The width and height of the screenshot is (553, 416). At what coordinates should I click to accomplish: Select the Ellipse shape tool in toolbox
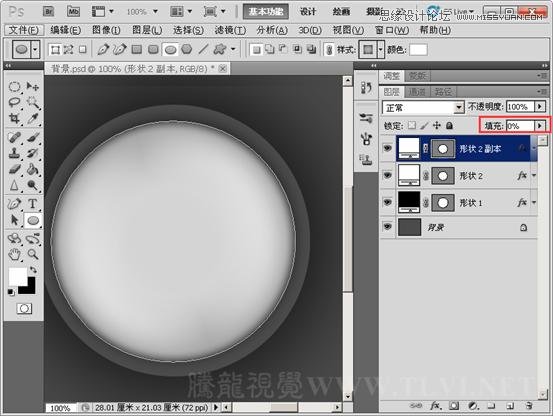pyautogui.click(x=33, y=220)
